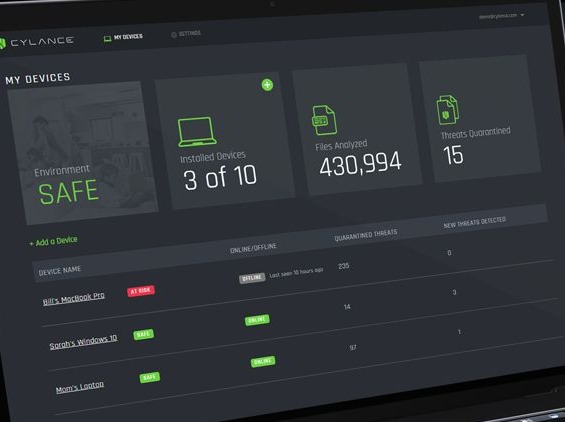This screenshot has height=422, width=565.
Task: Open the Settings tab
Action: click(x=186, y=34)
